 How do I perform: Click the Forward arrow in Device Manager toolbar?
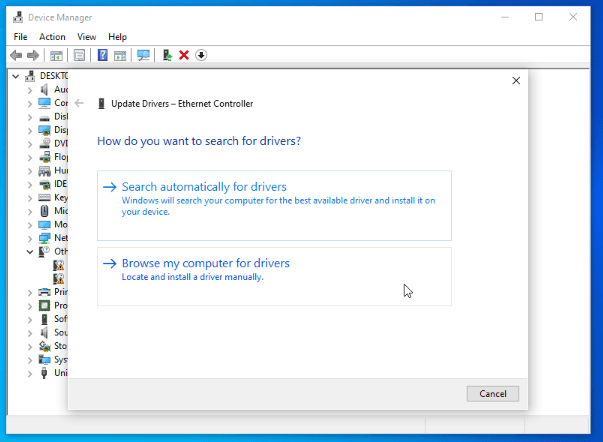point(33,55)
